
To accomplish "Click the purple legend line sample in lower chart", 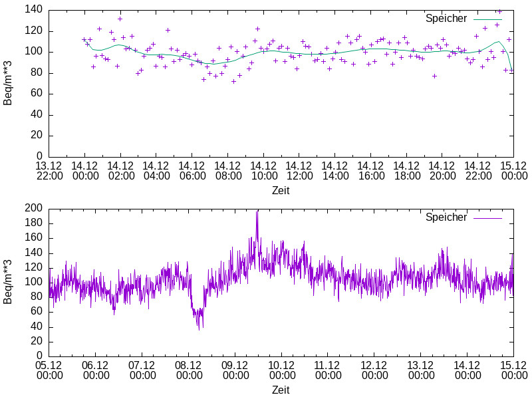I will click(x=487, y=217).
